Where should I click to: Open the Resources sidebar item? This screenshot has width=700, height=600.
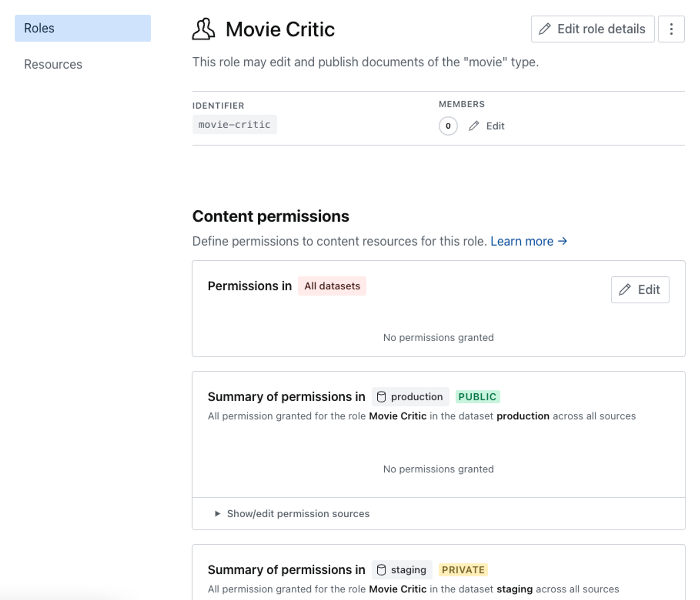coord(53,64)
